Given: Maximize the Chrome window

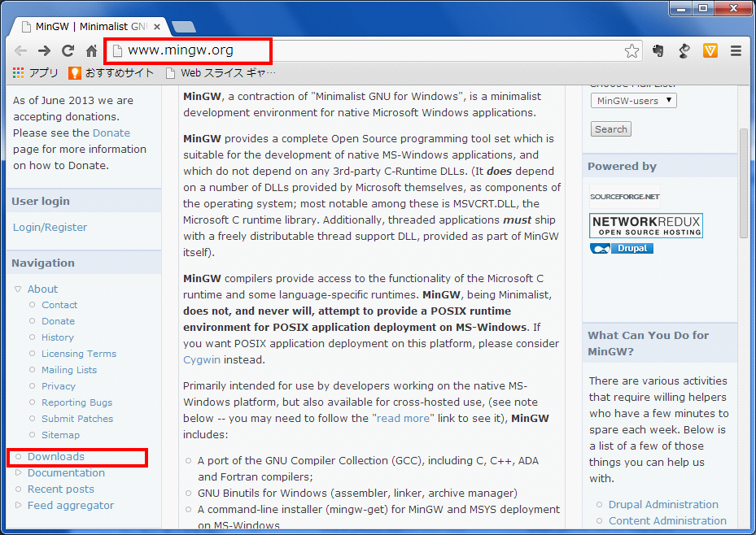Looking at the screenshot, I should pyautogui.click(x=703, y=9).
